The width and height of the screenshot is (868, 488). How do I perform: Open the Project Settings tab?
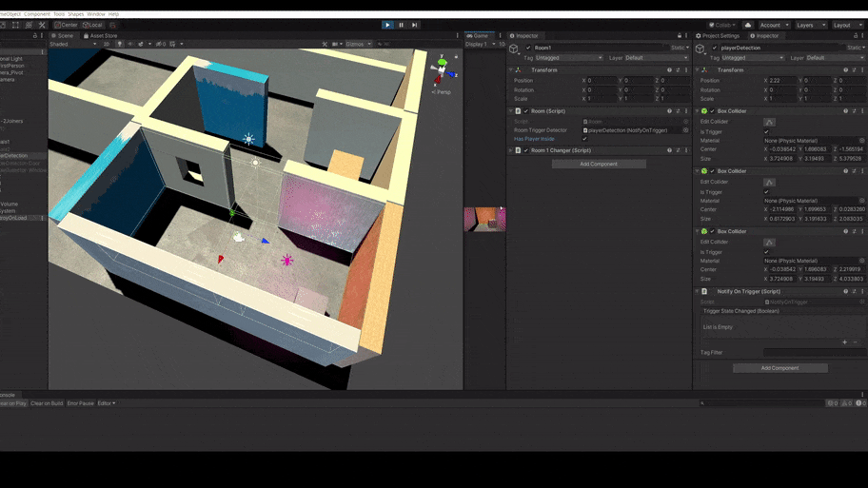pos(718,35)
